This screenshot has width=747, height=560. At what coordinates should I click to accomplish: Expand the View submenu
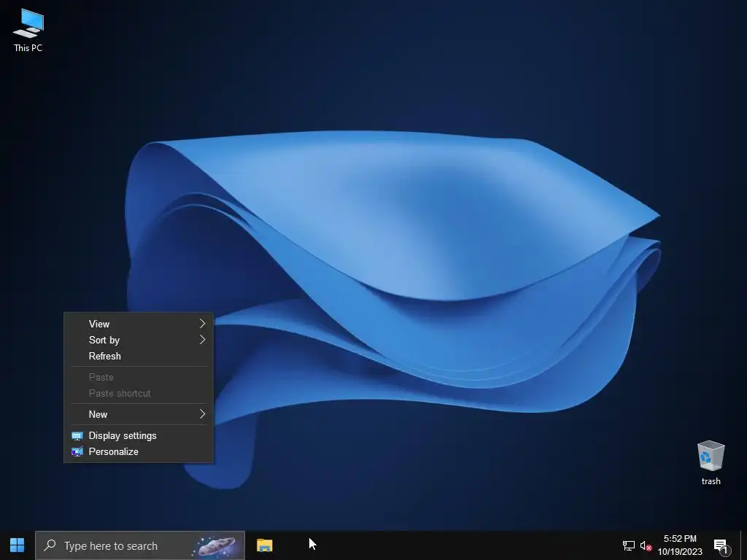click(139, 324)
